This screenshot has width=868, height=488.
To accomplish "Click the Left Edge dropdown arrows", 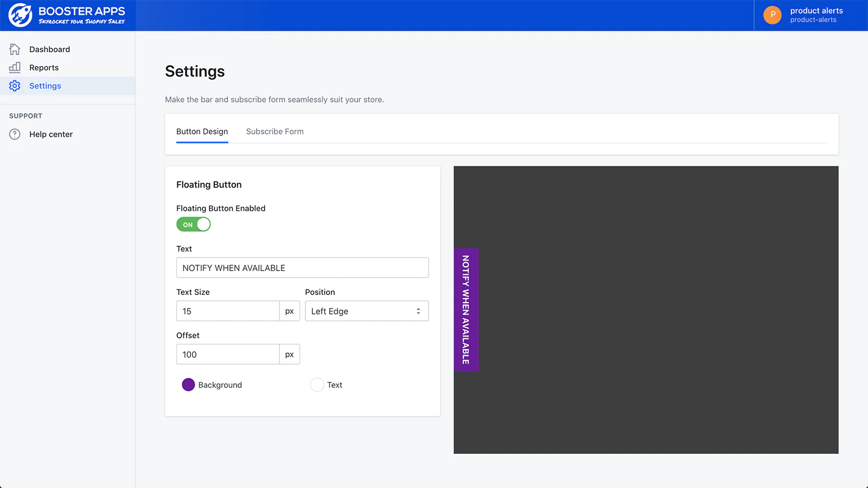I will (418, 311).
